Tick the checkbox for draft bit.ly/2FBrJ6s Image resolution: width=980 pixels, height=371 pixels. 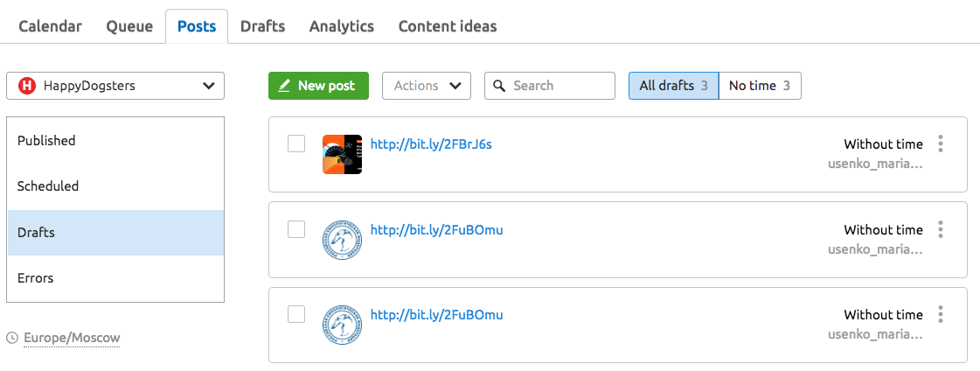(x=296, y=143)
